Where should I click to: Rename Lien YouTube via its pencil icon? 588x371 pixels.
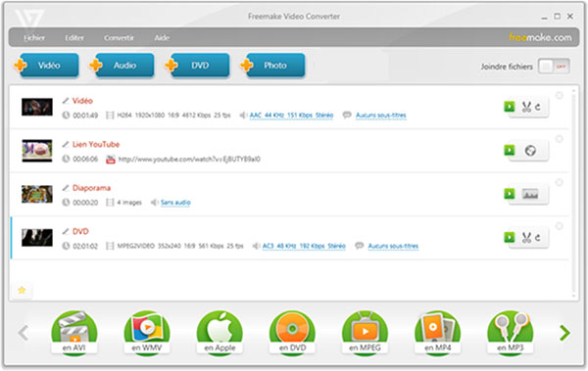[x=66, y=144]
